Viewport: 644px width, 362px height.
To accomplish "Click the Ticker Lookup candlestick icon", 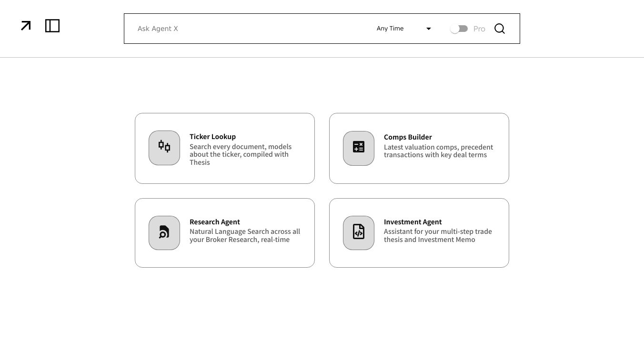I will click(164, 147).
